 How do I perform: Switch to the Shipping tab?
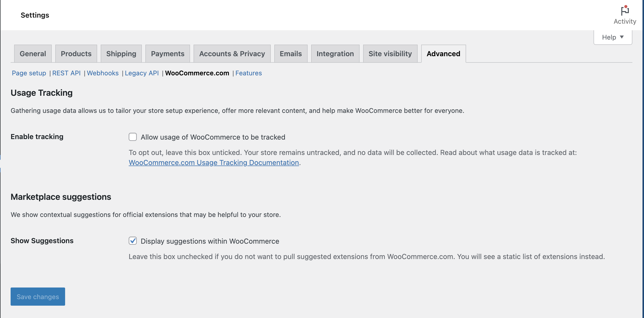coord(121,53)
